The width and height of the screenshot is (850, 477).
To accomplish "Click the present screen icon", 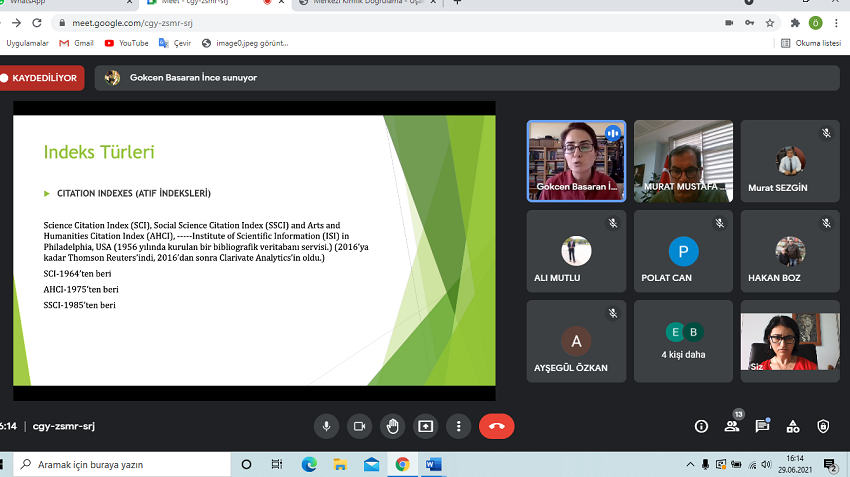I will click(426, 426).
